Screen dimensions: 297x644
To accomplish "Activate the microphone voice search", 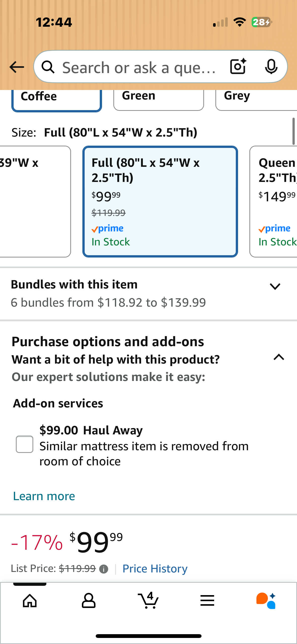I will [271, 67].
